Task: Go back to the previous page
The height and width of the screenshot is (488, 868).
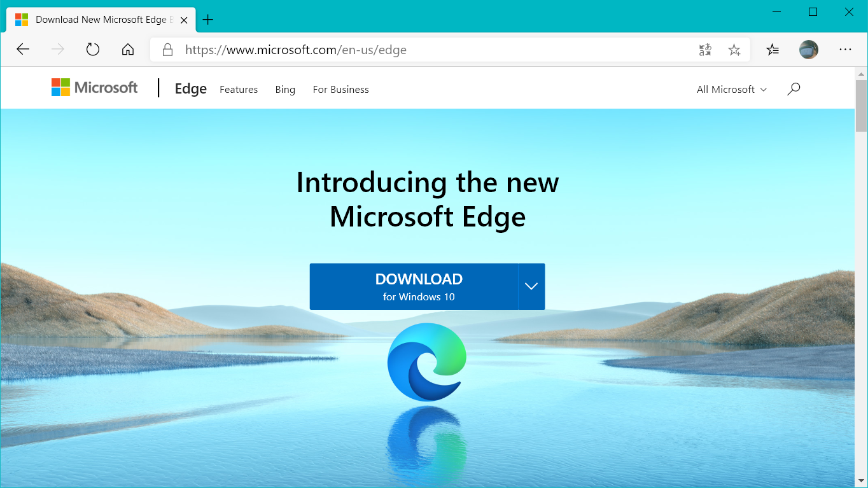Action: [x=23, y=50]
